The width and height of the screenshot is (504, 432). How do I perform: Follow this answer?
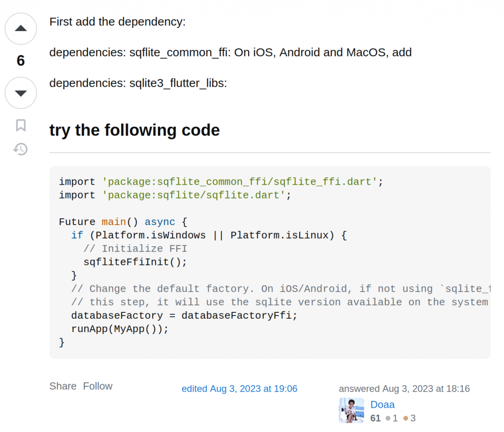click(x=98, y=386)
